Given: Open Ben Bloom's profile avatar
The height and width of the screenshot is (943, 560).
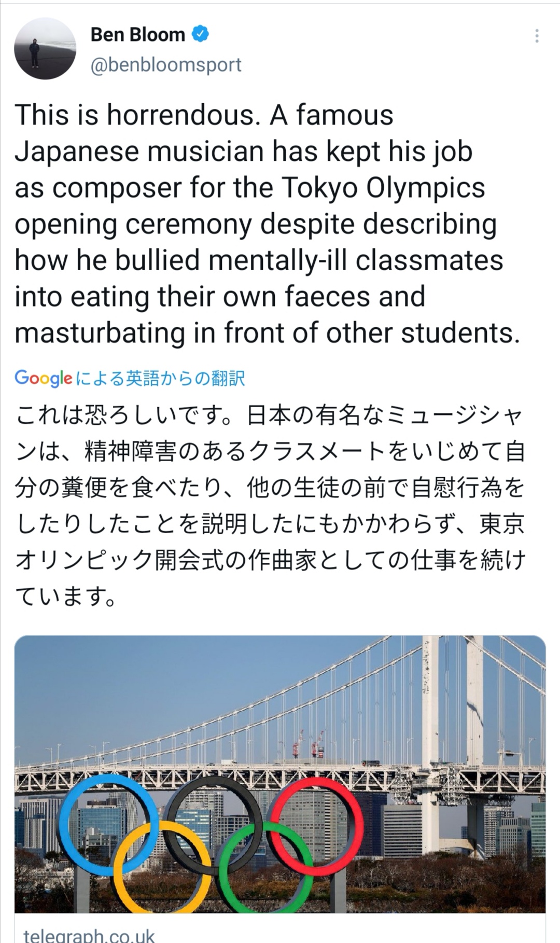Looking at the screenshot, I should click(x=45, y=49).
